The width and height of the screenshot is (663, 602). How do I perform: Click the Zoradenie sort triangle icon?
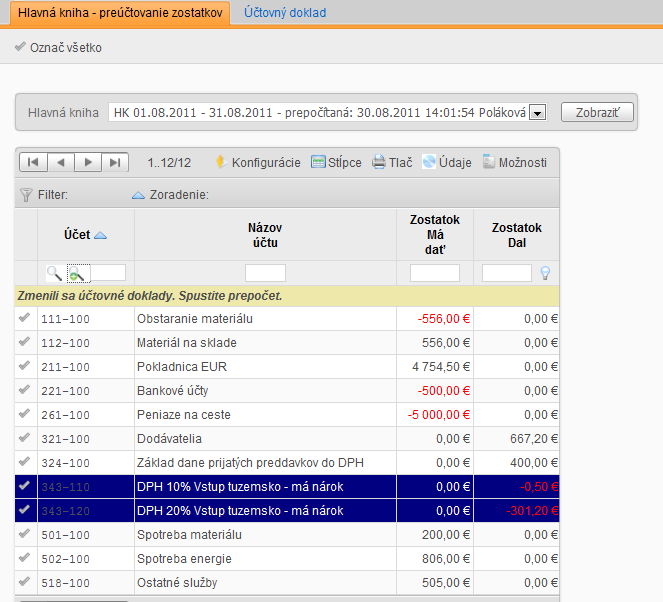[x=138, y=195]
